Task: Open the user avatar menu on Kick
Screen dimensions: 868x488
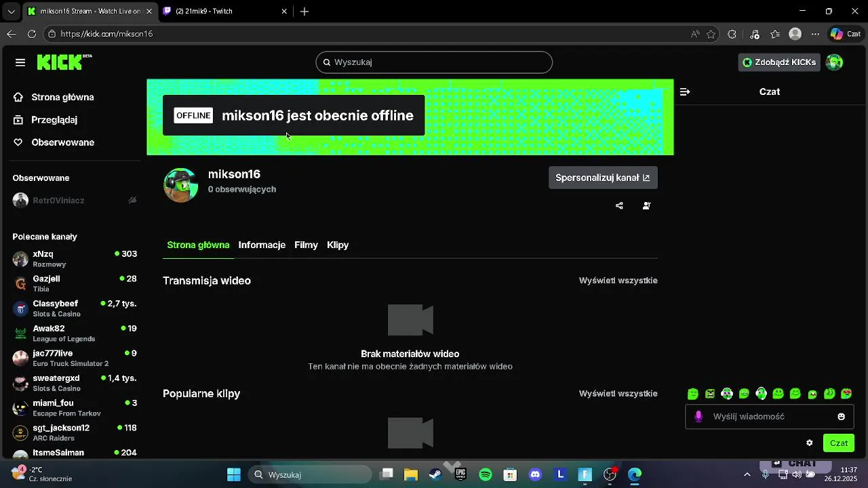Action: pyautogui.click(x=835, y=62)
